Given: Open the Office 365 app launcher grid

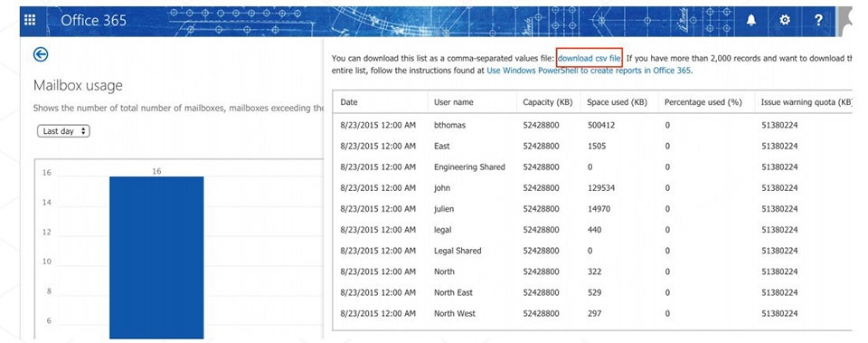Looking at the screenshot, I should coord(30,20).
